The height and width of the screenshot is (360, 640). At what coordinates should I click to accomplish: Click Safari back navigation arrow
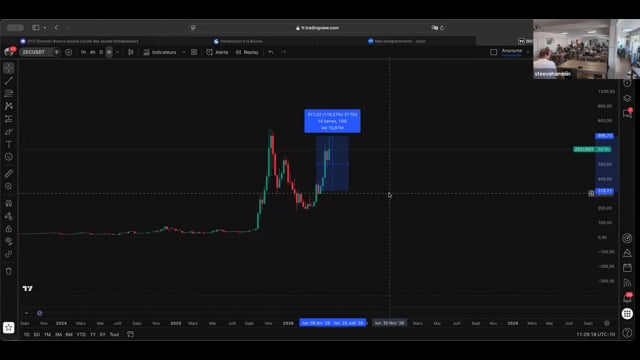click(x=56, y=28)
